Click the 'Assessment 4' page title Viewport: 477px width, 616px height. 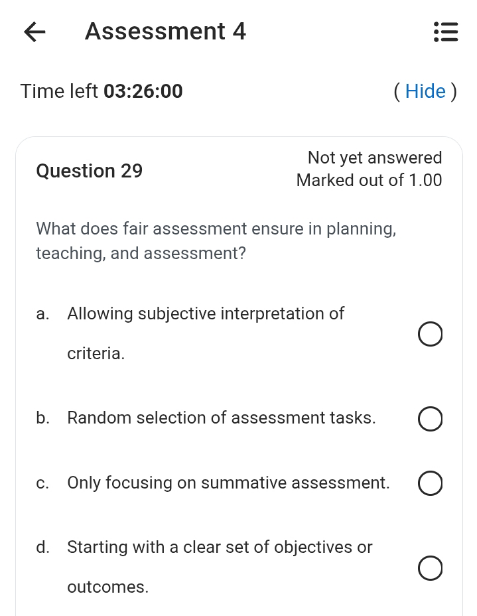[x=165, y=31]
